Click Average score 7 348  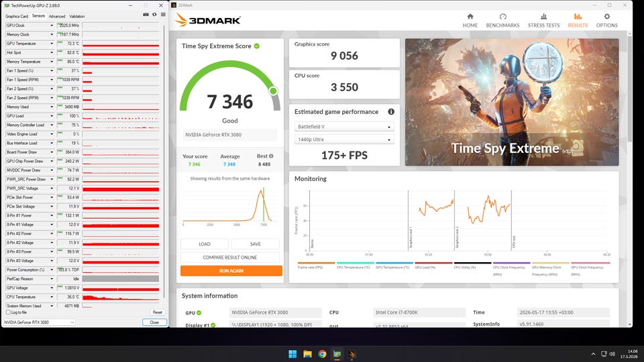[229, 164]
